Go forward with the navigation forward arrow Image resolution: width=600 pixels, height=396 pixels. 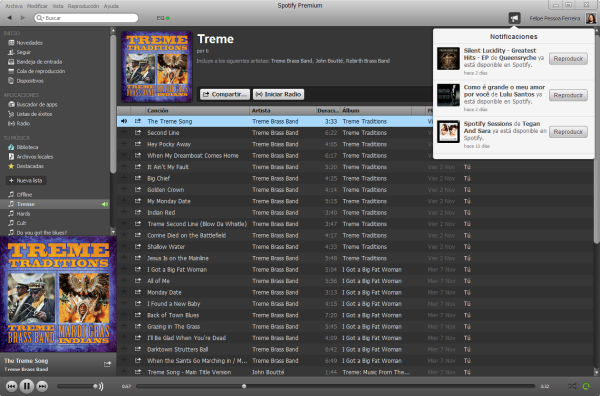point(23,18)
